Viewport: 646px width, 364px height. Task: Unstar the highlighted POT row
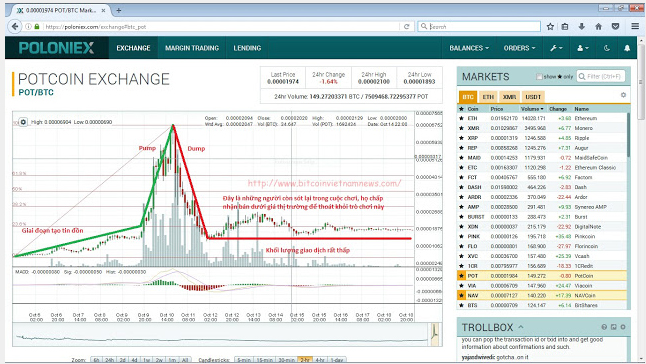(x=461, y=275)
